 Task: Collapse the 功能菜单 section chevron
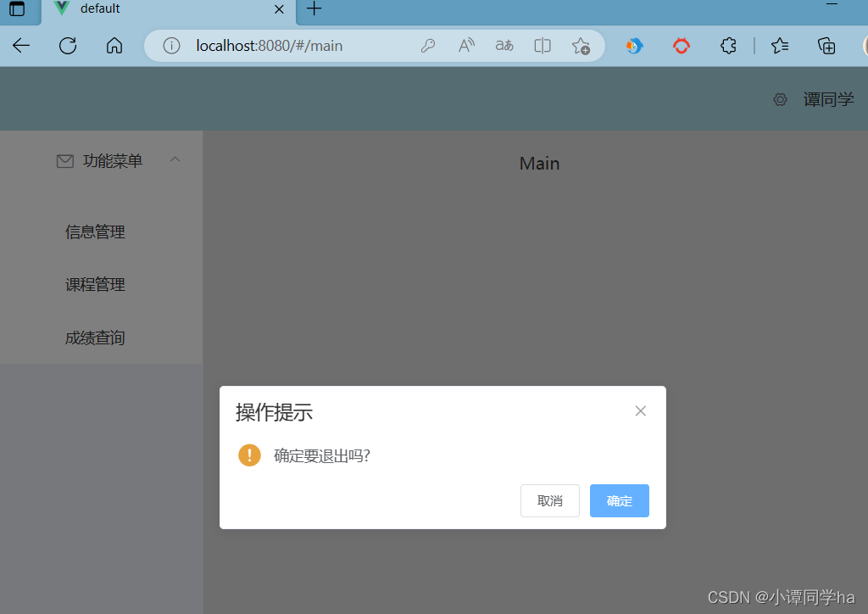[x=175, y=159]
